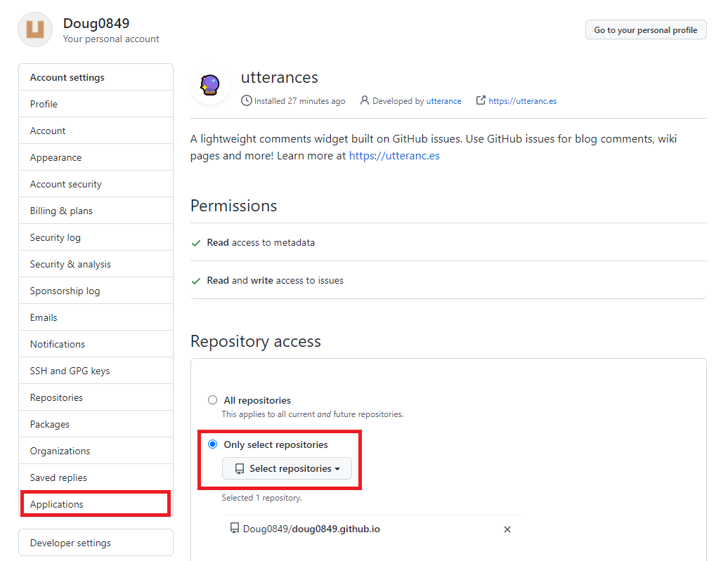Image resolution: width=728 pixels, height=561 pixels.
Task: Choose Only select repositories radio button
Action: [213, 444]
